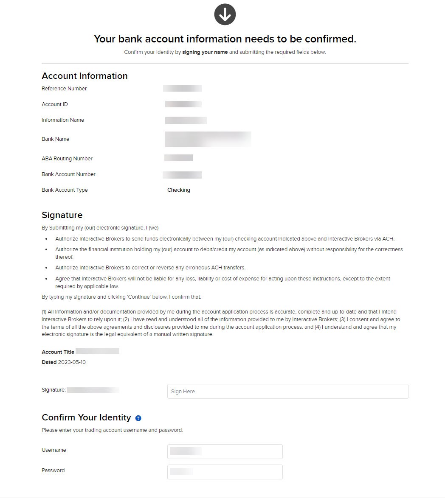The image size is (445, 504).
Task: Click the blurred name beside Signature label
Action: pos(93,390)
